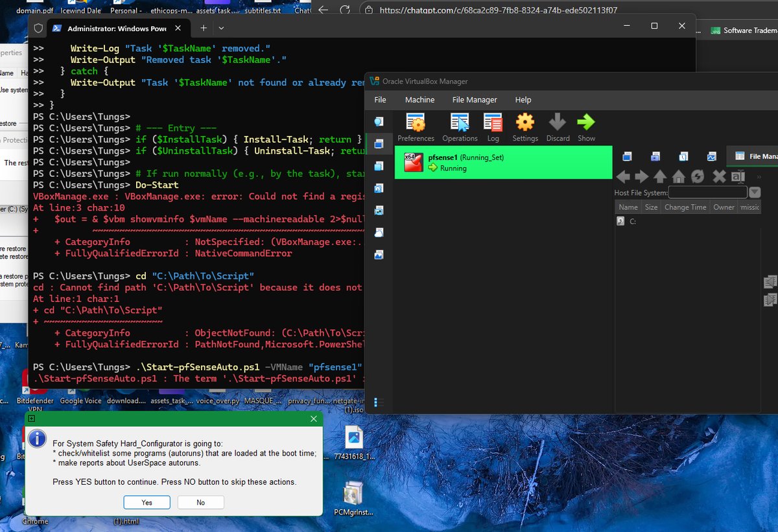The width and height of the screenshot is (778, 532).
Task: Open the Host File System path dropdown arrow
Action: (755, 192)
